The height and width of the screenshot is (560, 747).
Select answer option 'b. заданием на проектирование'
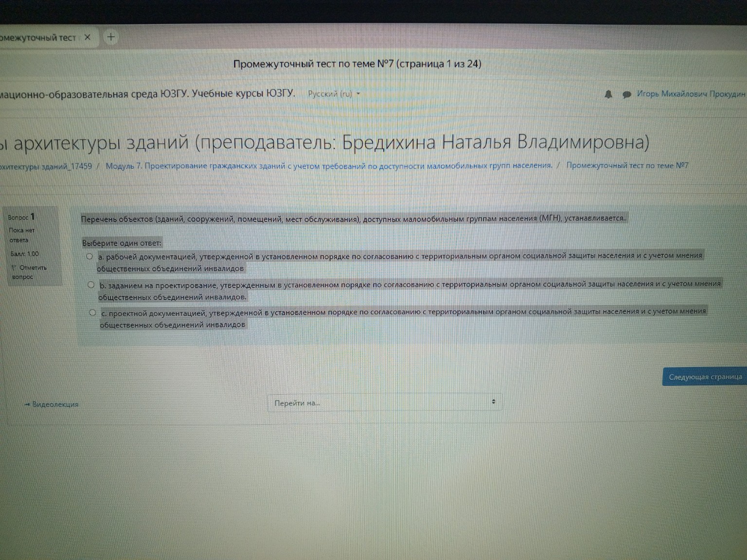(90, 284)
